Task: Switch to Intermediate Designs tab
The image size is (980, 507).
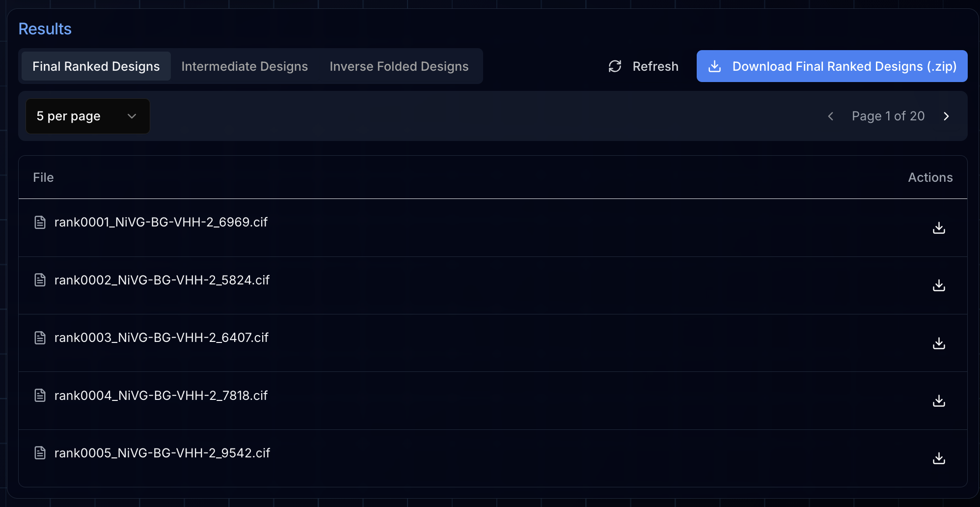Action: coord(245,66)
